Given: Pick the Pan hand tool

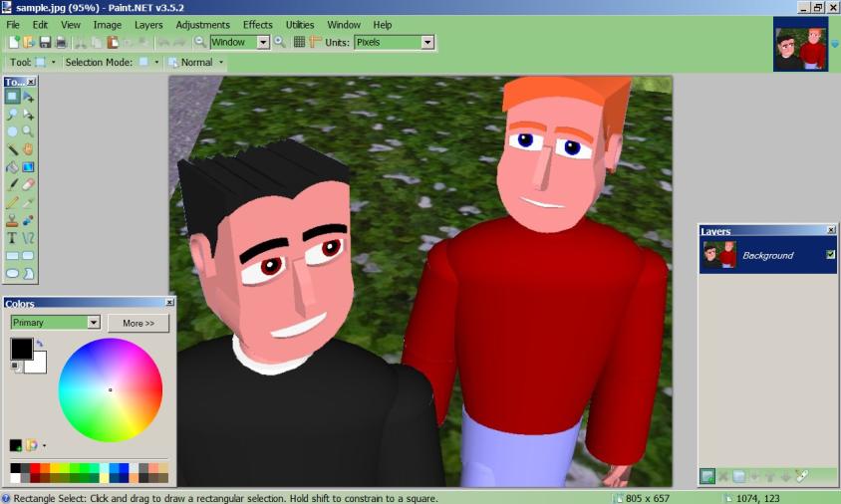Looking at the screenshot, I should point(28,148).
